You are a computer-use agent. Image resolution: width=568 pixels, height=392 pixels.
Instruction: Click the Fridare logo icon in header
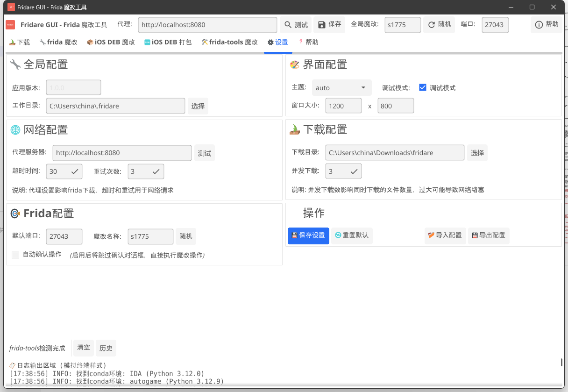pos(10,25)
